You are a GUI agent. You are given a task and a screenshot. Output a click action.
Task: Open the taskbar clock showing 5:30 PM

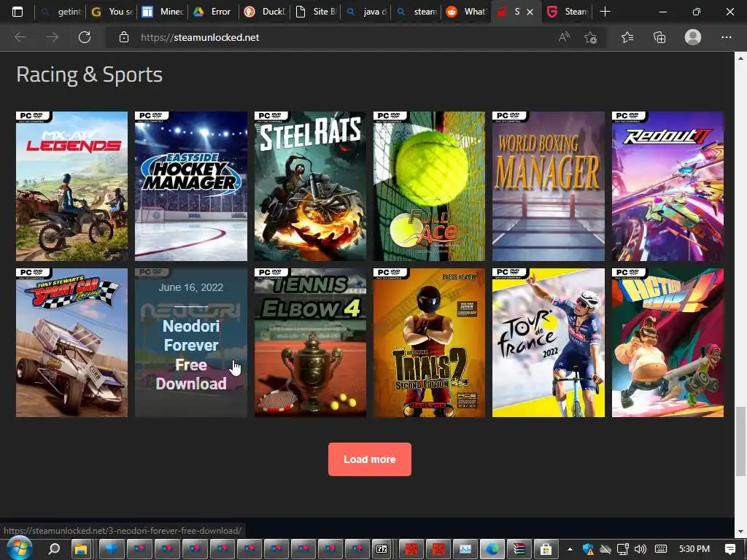click(x=694, y=549)
